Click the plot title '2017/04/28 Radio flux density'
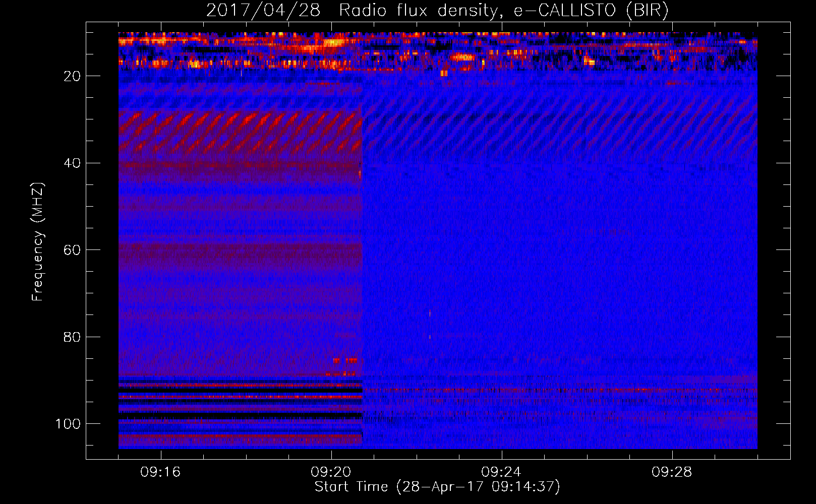This screenshot has height=504, width=816. click(x=437, y=11)
